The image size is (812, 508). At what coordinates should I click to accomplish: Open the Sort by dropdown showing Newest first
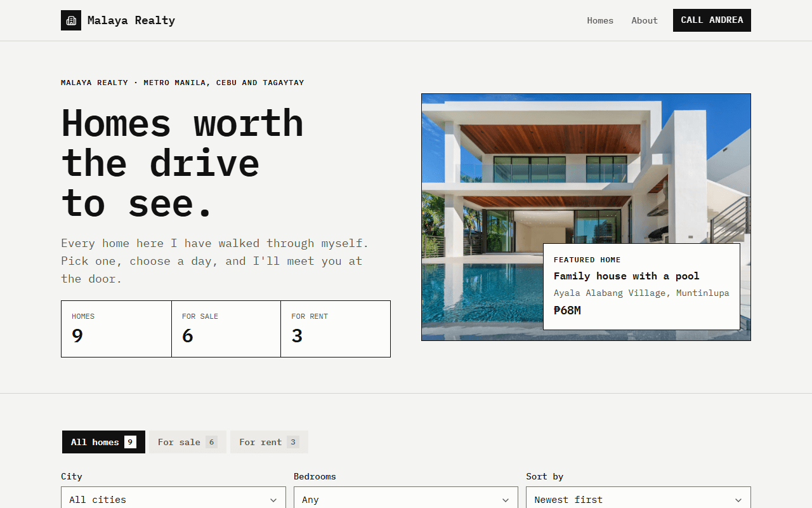(638, 499)
